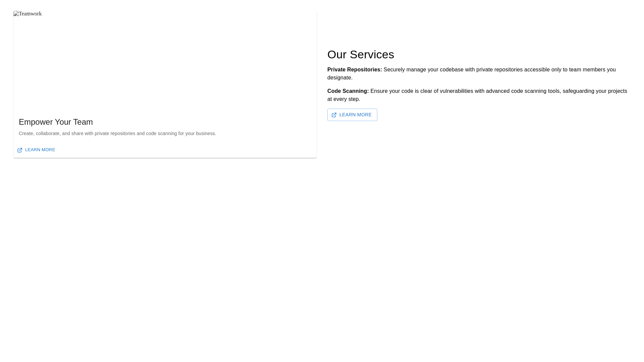Click the word 'designate.' in the services text
Image resolution: width=644 pixels, height=362 pixels.
click(x=340, y=78)
